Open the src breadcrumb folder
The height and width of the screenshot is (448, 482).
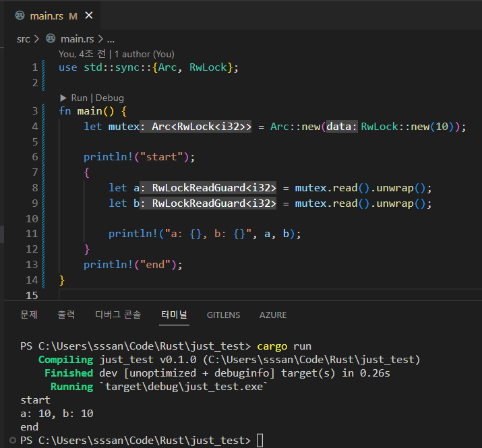[x=24, y=39]
